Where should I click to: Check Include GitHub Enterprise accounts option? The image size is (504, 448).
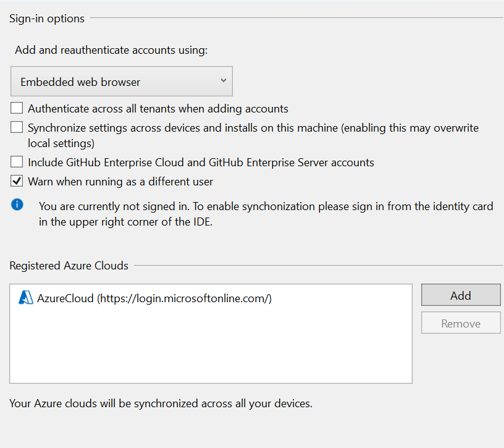[x=17, y=162]
